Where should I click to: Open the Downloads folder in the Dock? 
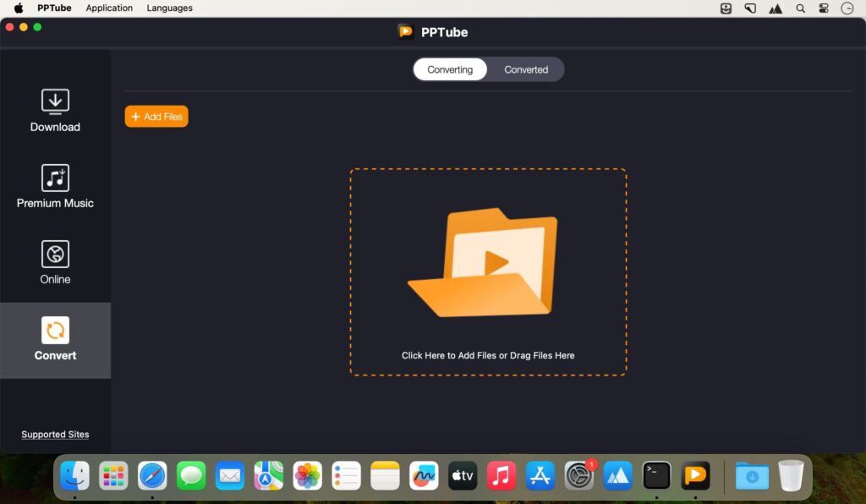tap(752, 475)
